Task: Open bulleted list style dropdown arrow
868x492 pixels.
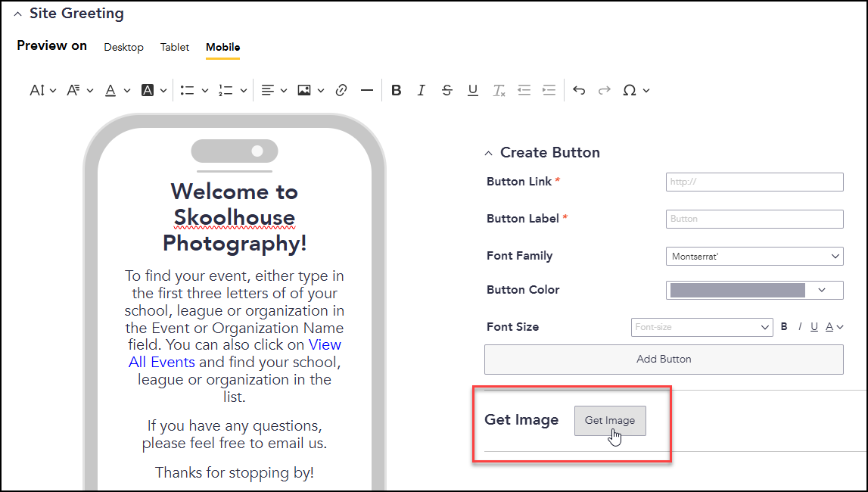Action: 205,91
